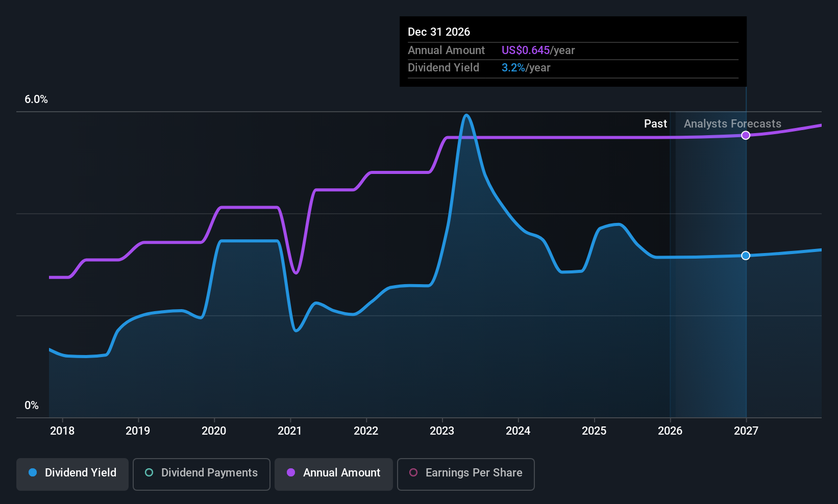Image resolution: width=838 pixels, height=504 pixels.
Task: Click the dividend yield peak in 2023
Action: [x=466, y=115]
